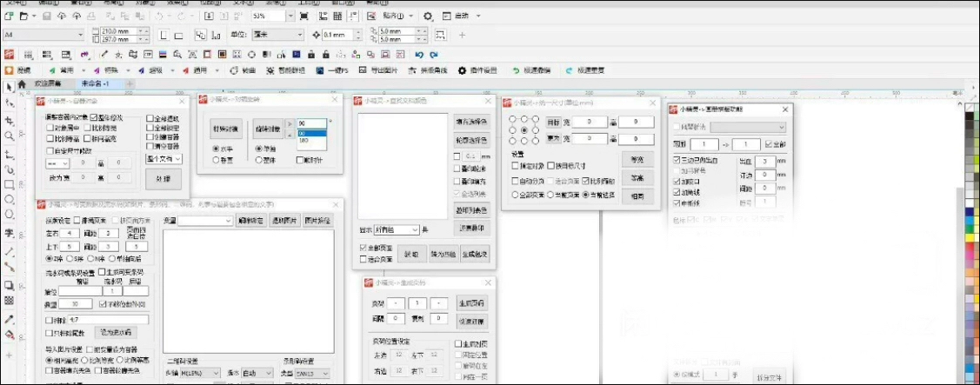This screenshot has width=980, height=385.
Task: Click 转曲 in plugin bar
Action: click(243, 70)
